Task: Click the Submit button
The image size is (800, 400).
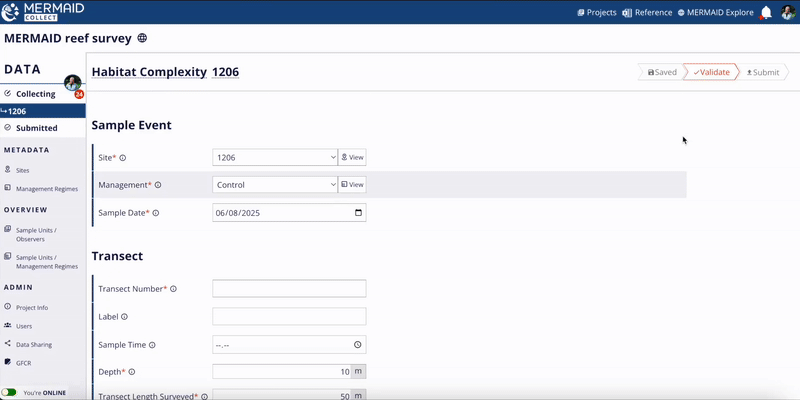Action: click(x=763, y=72)
